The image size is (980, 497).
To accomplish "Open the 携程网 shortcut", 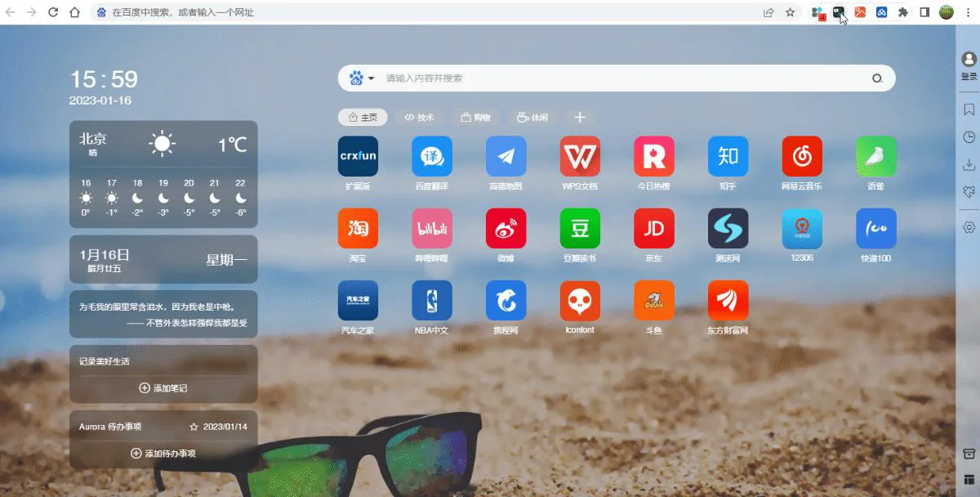I will click(506, 301).
